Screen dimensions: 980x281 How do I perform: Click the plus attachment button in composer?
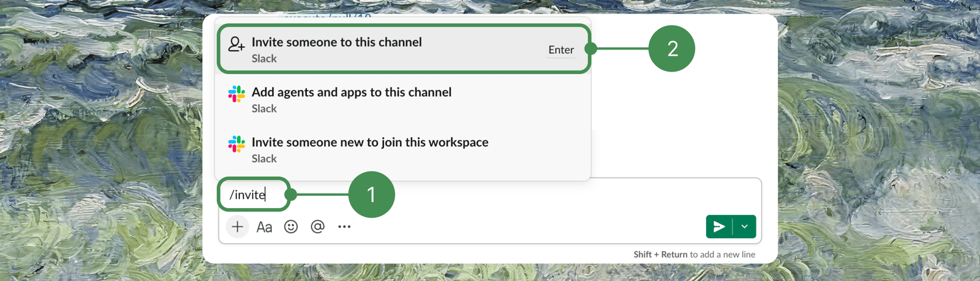tap(238, 227)
